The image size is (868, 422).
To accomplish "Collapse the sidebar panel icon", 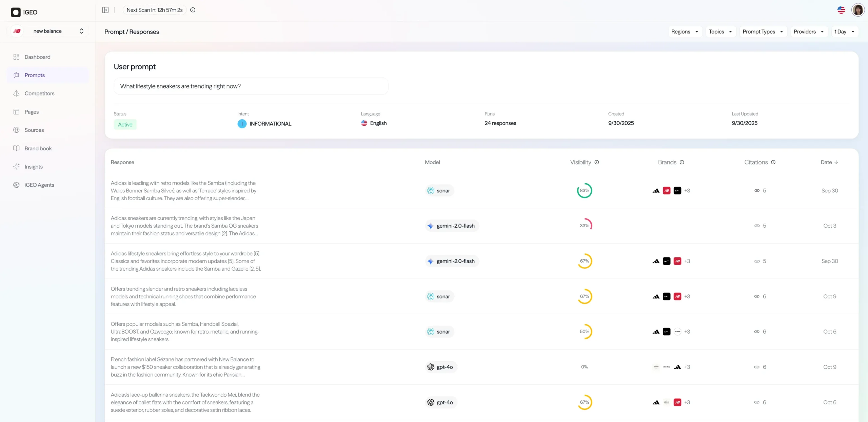I will (x=105, y=10).
